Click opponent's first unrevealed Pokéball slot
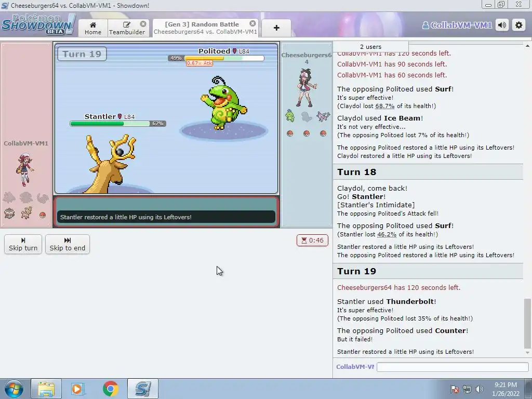Image resolution: width=532 pixels, height=399 pixels. pyautogui.click(x=290, y=134)
